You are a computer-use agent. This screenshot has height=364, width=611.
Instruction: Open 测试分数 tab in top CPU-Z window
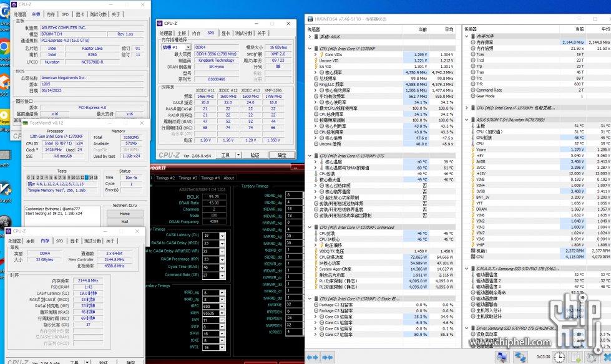click(x=98, y=14)
